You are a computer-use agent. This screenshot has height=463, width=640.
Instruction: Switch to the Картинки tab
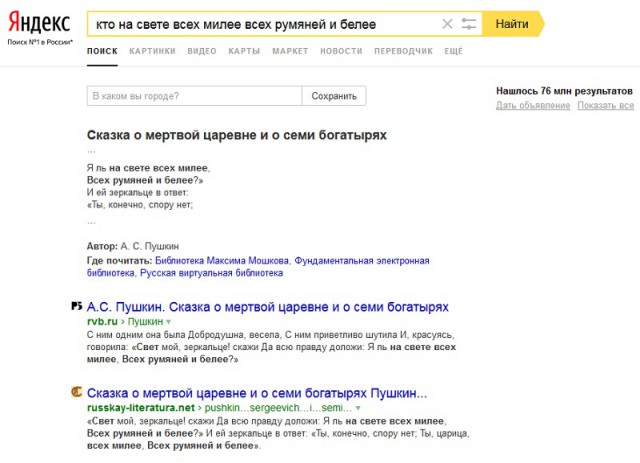point(152,51)
